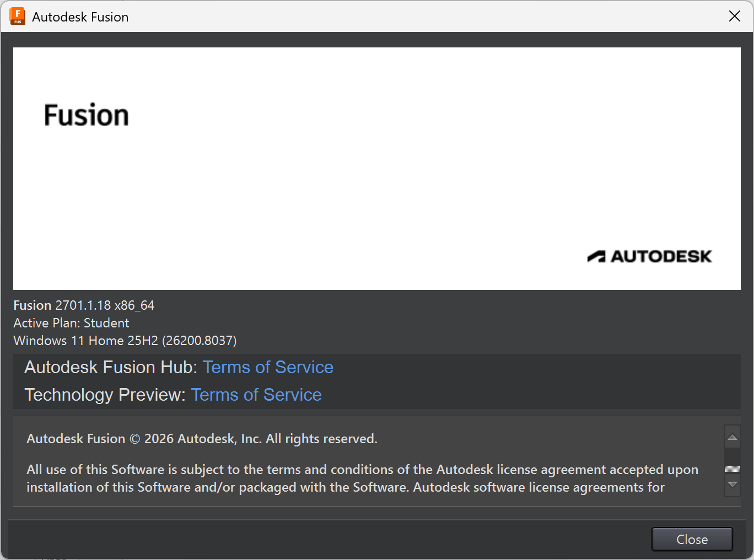Click the Active Plan: Student line
This screenshot has width=754, height=560.
[71, 323]
